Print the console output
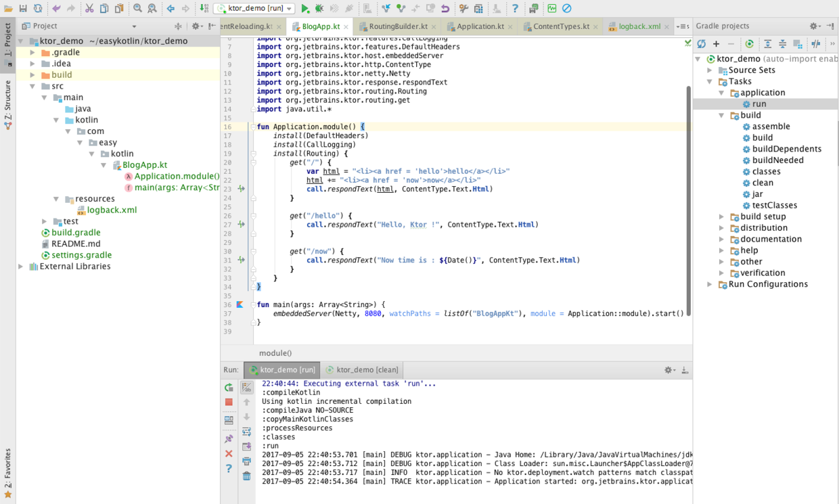Image resolution: width=839 pixels, height=504 pixels. [x=247, y=461]
